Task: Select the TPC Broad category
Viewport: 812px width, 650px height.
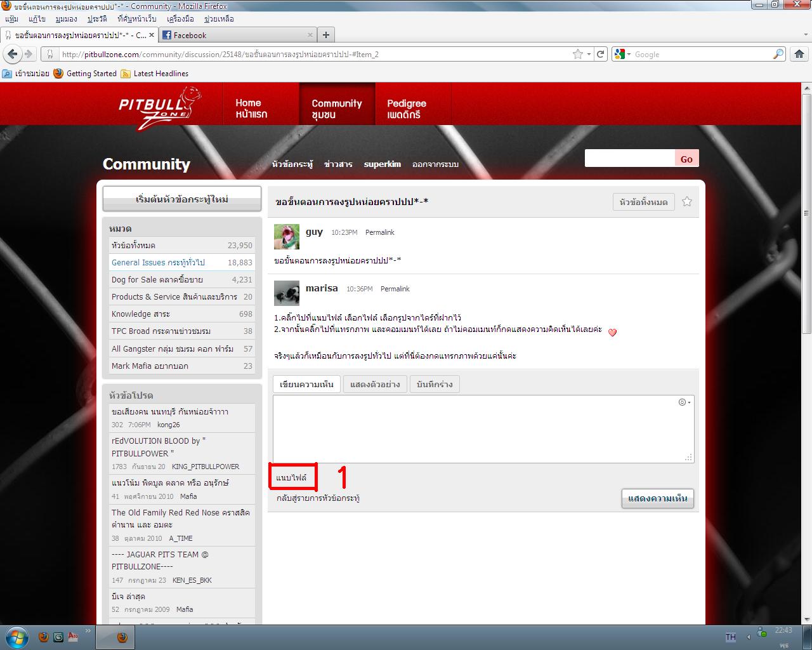Action: [182, 331]
